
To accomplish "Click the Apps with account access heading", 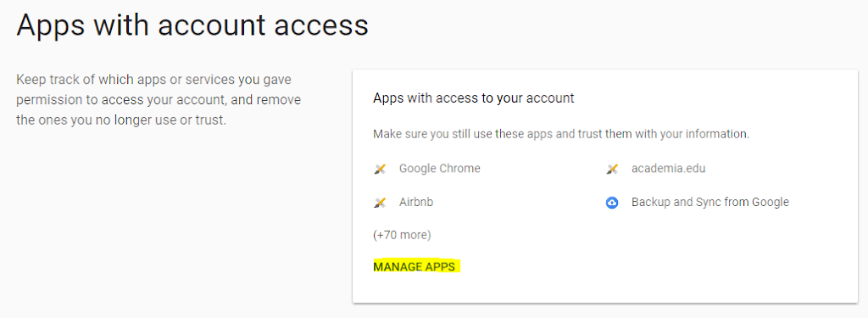I will coord(192,25).
